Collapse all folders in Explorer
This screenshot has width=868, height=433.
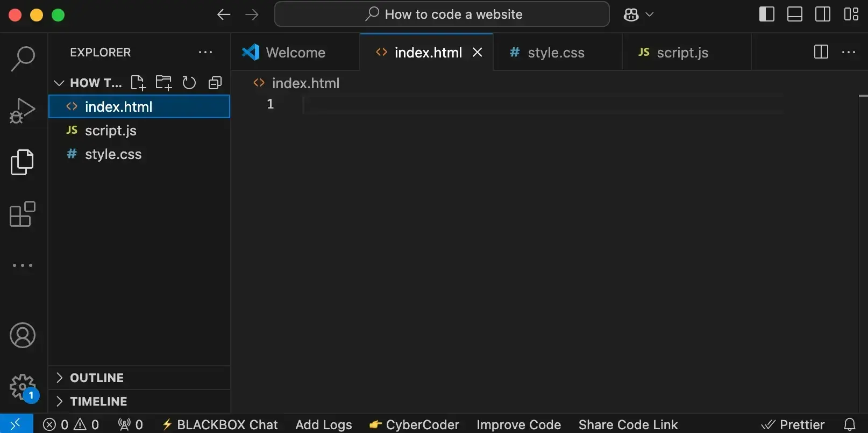(x=215, y=83)
